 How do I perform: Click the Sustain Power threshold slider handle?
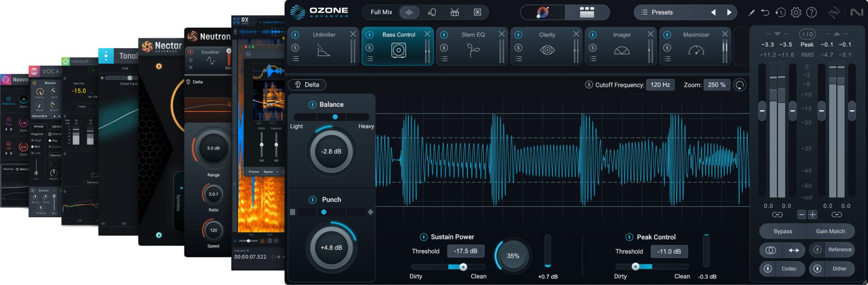(463, 267)
